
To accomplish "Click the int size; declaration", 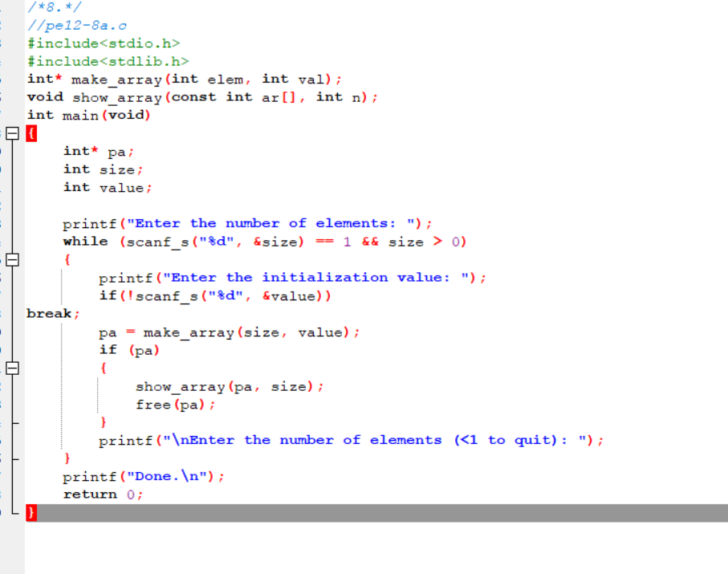I will click(103, 169).
